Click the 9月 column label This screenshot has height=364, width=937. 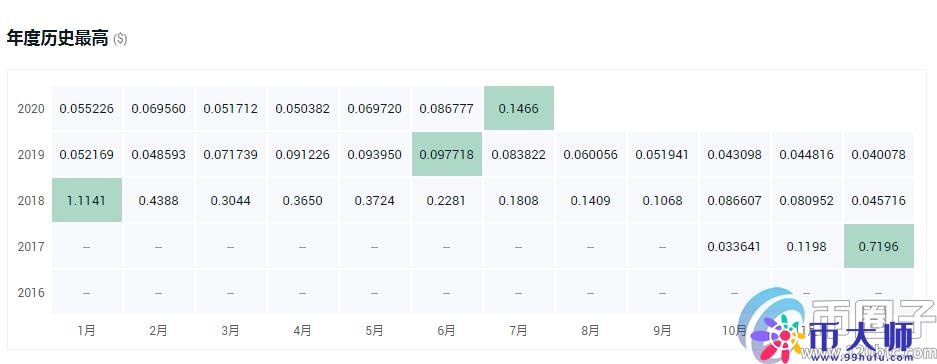663,331
